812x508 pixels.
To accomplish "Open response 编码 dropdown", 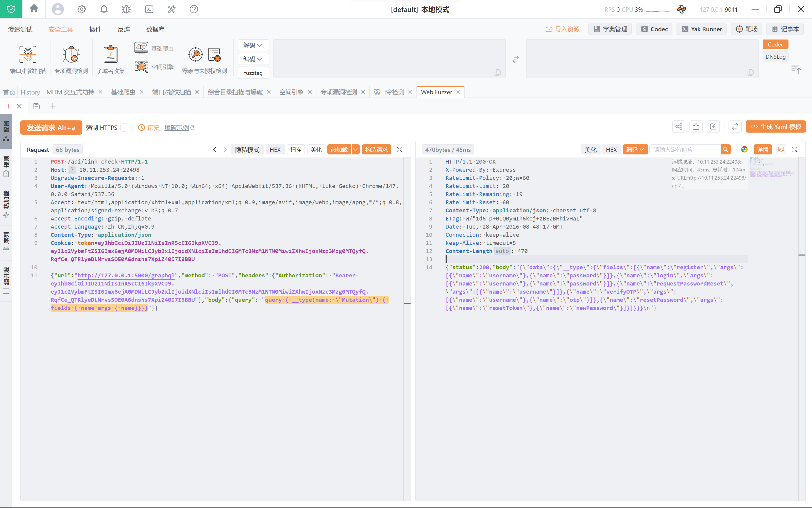I will pyautogui.click(x=635, y=150).
